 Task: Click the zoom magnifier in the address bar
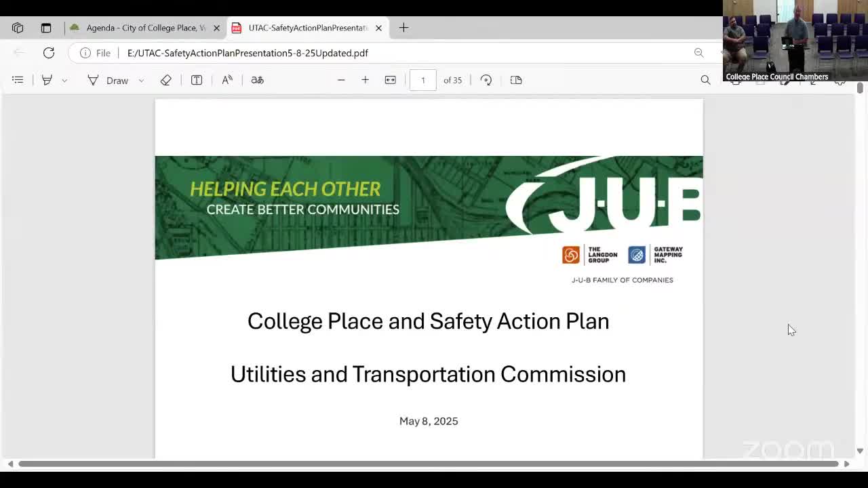pos(698,53)
